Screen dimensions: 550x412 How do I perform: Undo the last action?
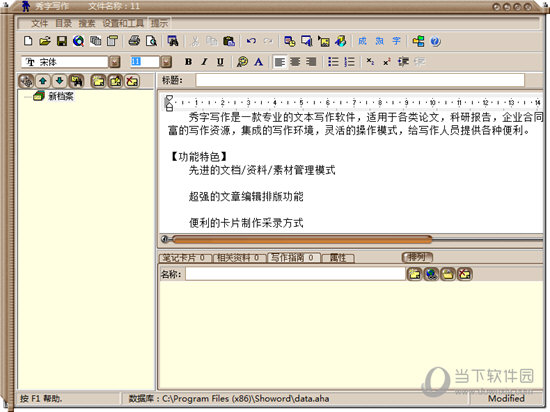251,41
